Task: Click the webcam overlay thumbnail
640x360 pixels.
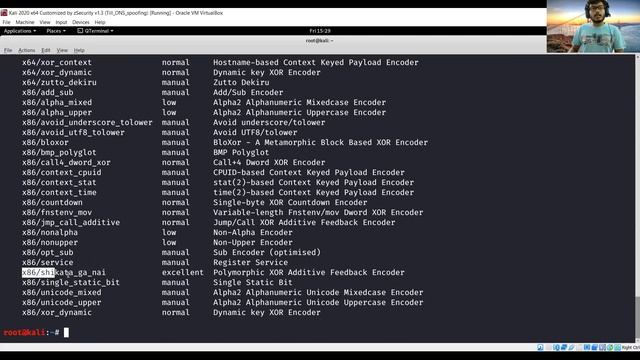Action: (x=593, y=26)
